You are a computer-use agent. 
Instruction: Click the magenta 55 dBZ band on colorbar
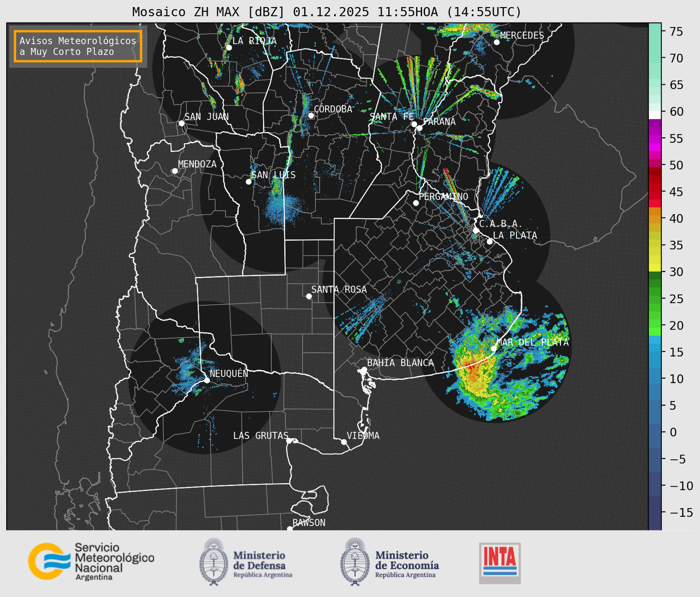coord(655,139)
